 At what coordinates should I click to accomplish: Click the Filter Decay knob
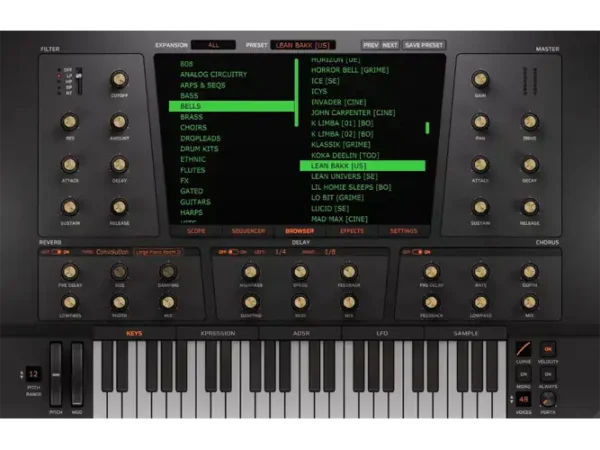(119, 165)
